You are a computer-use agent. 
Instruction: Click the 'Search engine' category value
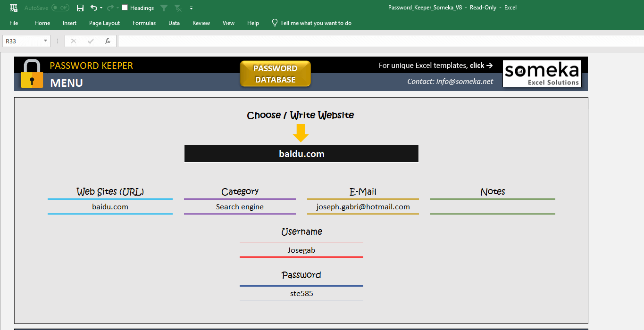click(240, 207)
